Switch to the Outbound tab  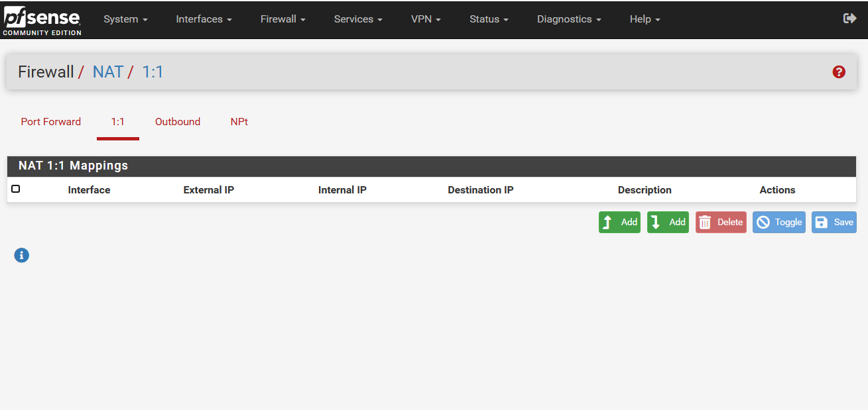[177, 122]
